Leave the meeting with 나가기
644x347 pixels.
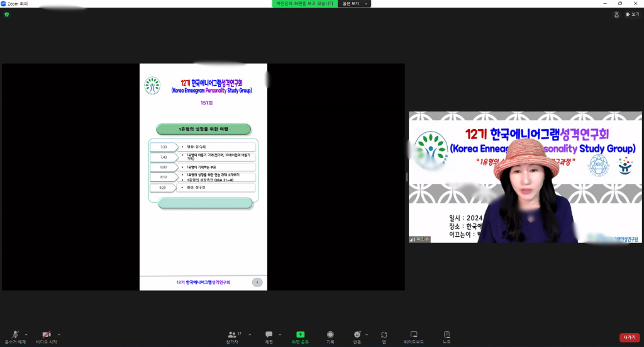coord(629,338)
